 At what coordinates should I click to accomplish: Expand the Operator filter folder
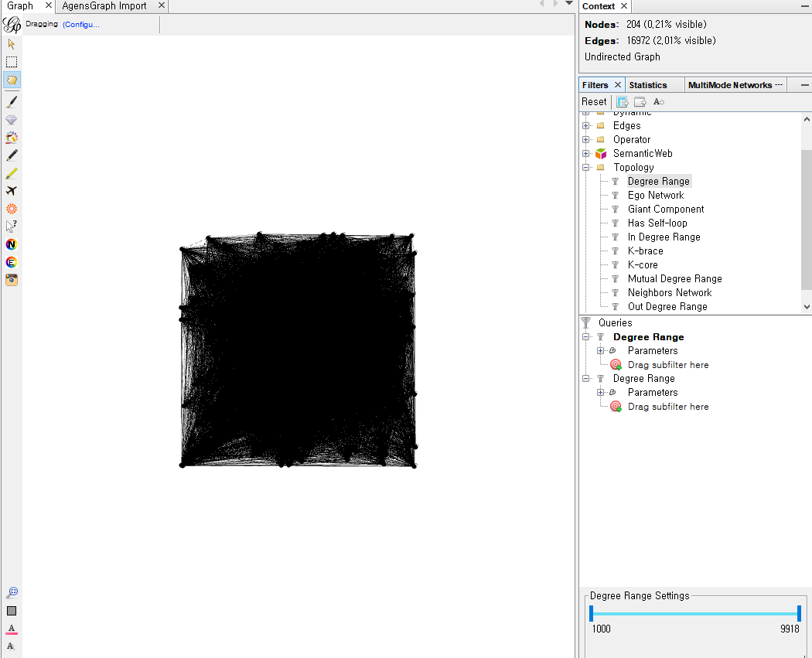point(585,140)
